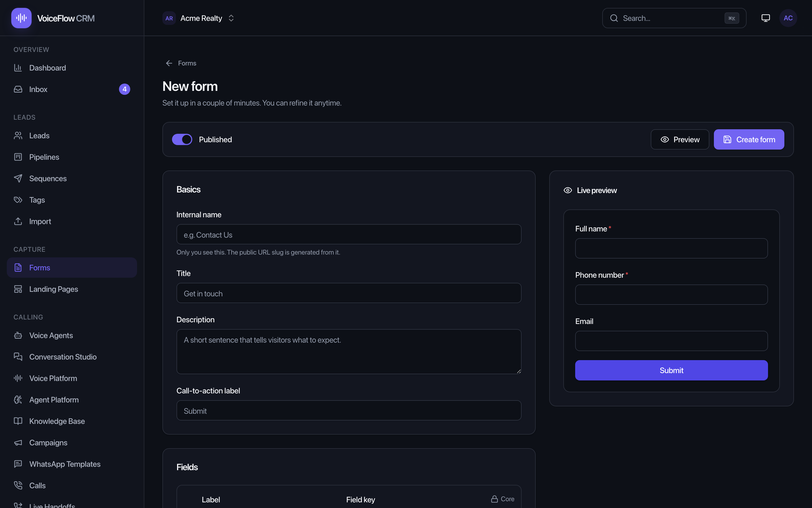Click the 'Field key' column header

tap(360, 500)
